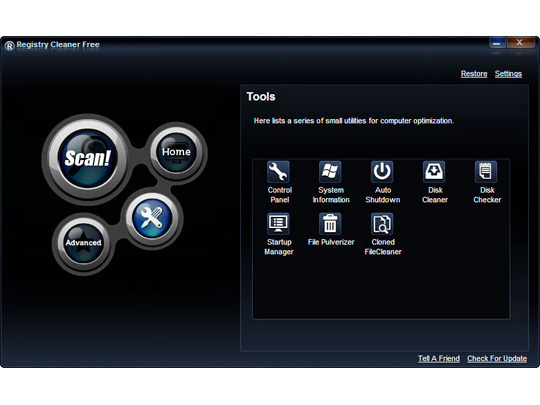The image size is (540, 405).
Task: Click the "Here lists a series of small utilities" description
Action: [x=354, y=121]
